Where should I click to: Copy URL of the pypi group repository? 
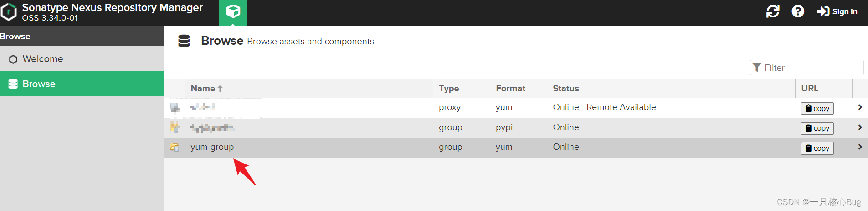pos(817,128)
